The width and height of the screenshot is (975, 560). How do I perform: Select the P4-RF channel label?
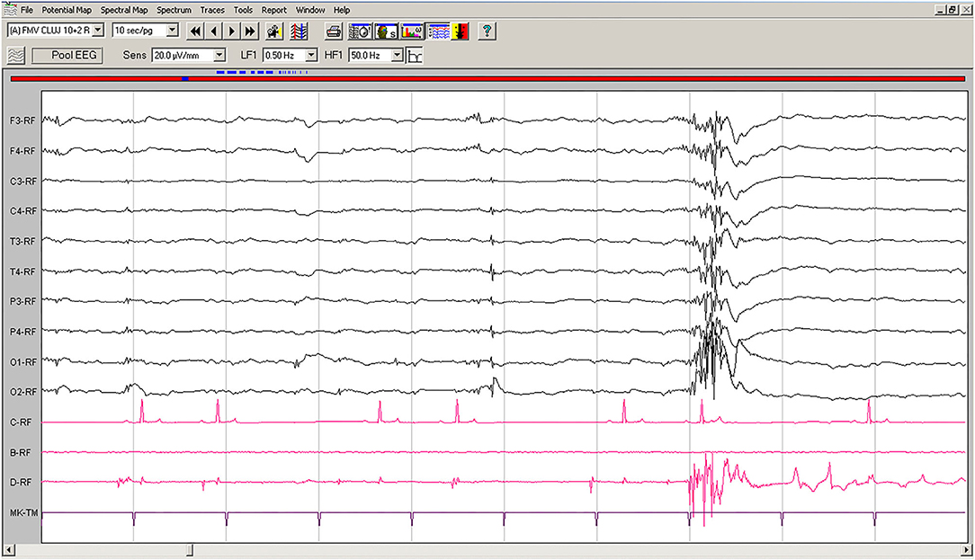(x=22, y=332)
